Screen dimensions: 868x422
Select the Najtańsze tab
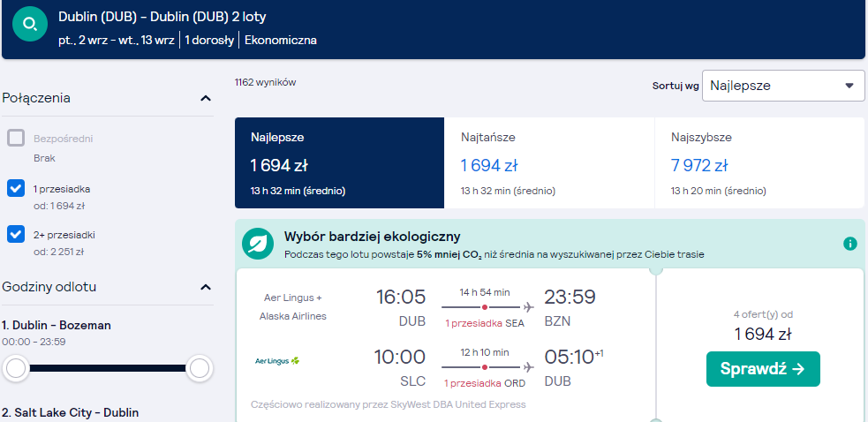click(x=549, y=162)
